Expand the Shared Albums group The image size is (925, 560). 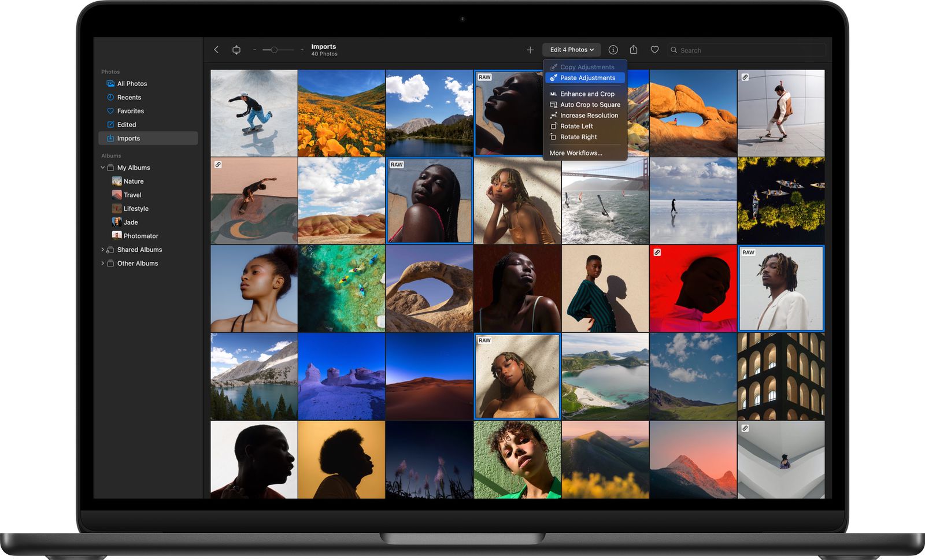[103, 249]
